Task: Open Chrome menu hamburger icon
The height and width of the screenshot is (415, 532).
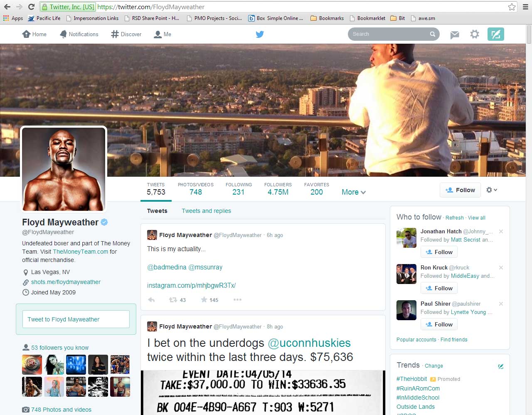Action: tap(525, 7)
